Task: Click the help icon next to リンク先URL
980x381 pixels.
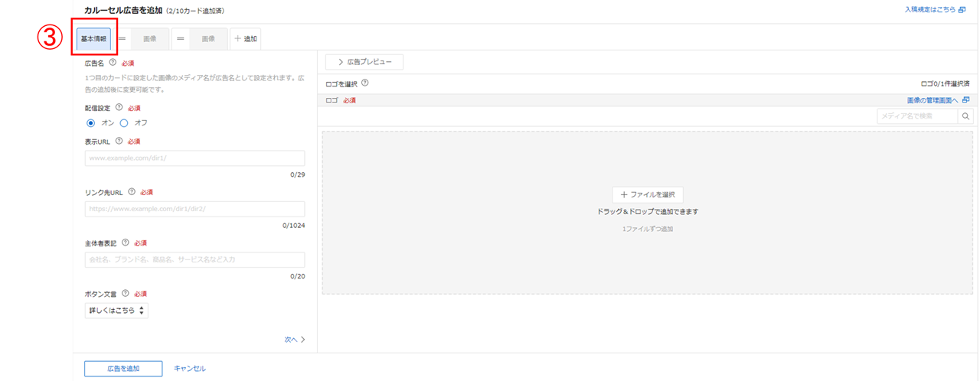Action: (x=132, y=192)
